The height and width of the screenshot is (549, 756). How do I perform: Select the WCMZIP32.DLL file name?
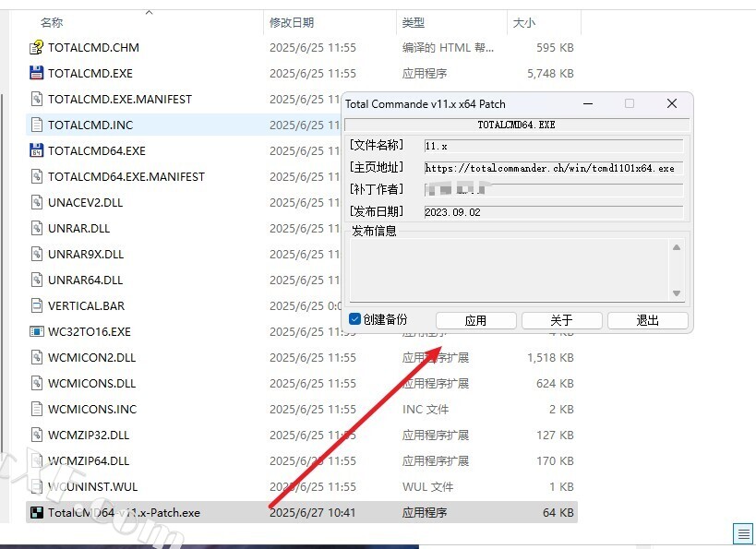click(x=89, y=435)
